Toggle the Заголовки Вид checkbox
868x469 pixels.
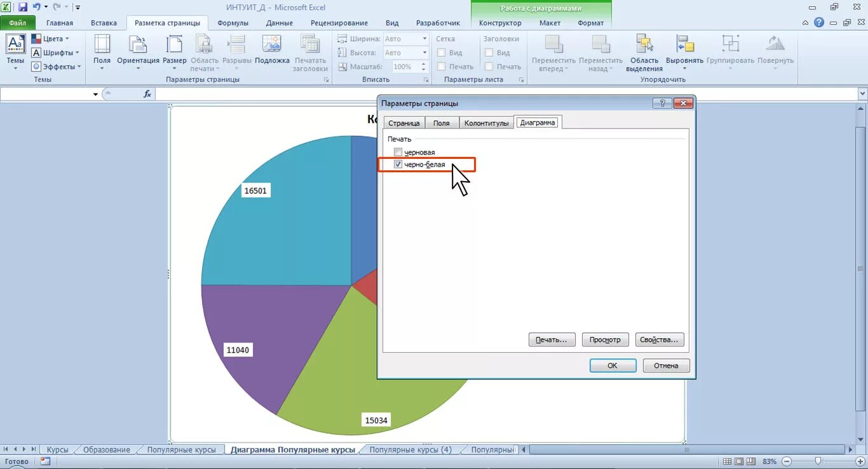489,53
